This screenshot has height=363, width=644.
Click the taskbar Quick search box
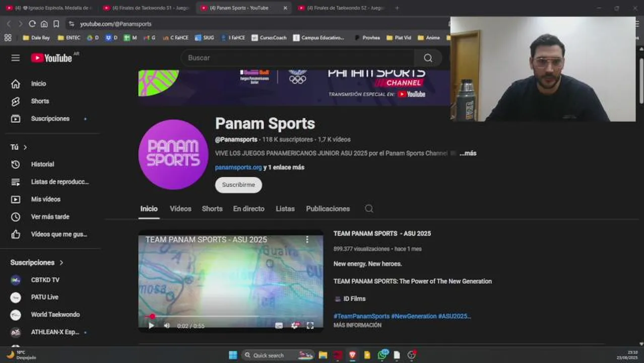(278, 355)
